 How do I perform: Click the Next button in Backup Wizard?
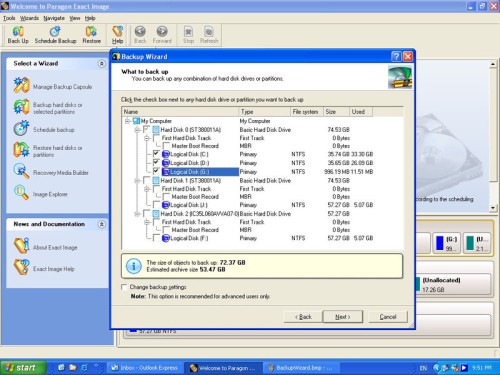pyautogui.click(x=343, y=317)
